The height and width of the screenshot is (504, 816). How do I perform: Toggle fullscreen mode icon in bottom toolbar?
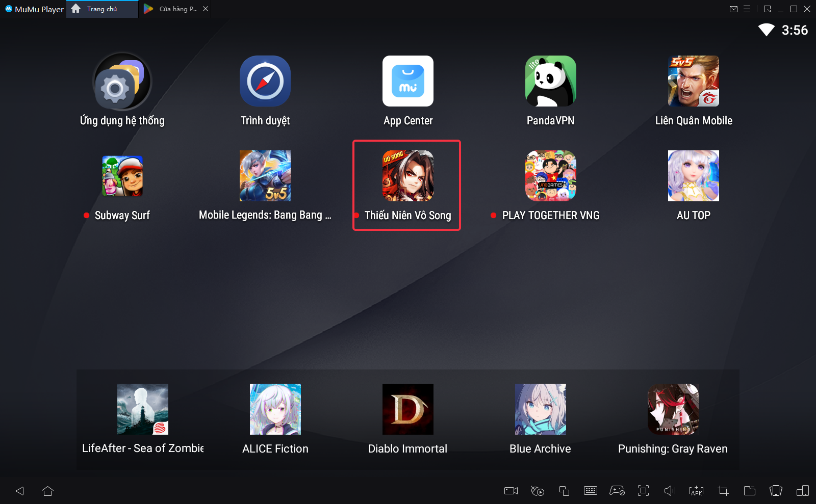click(x=643, y=491)
